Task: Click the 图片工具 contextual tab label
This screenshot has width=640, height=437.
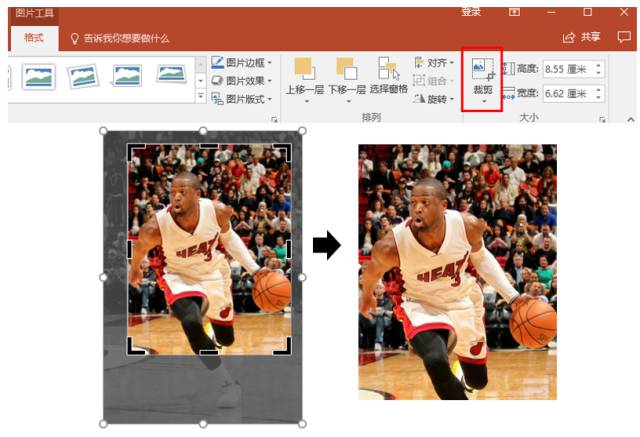Action: (35, 13)
